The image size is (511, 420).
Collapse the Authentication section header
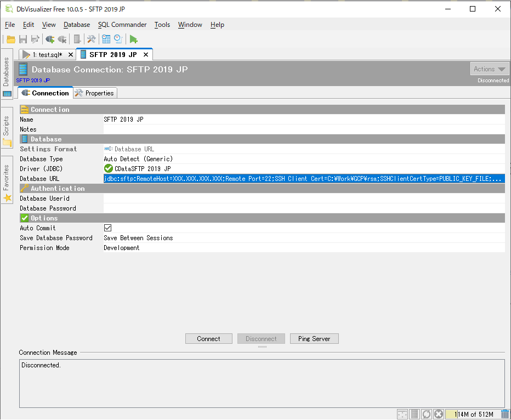(262, 188)
